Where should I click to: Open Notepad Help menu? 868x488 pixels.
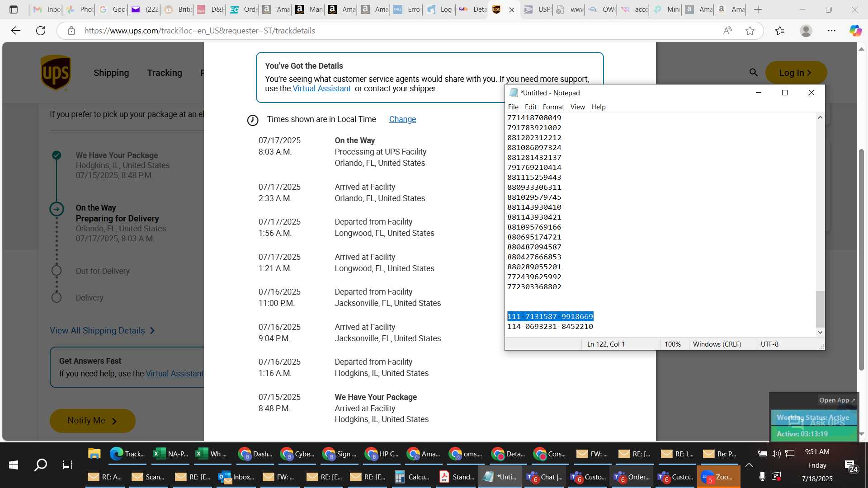(598, 107)
